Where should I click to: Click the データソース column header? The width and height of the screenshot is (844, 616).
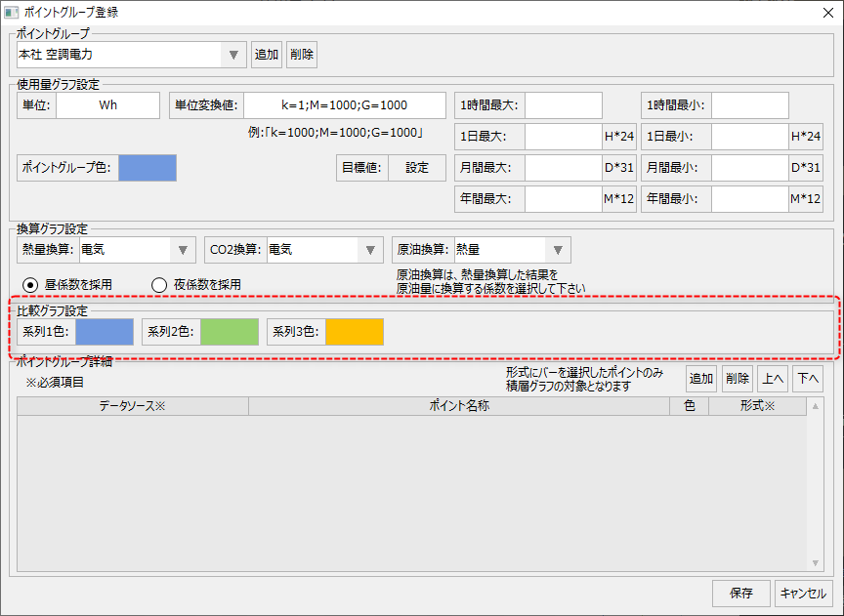click(133, 406)
